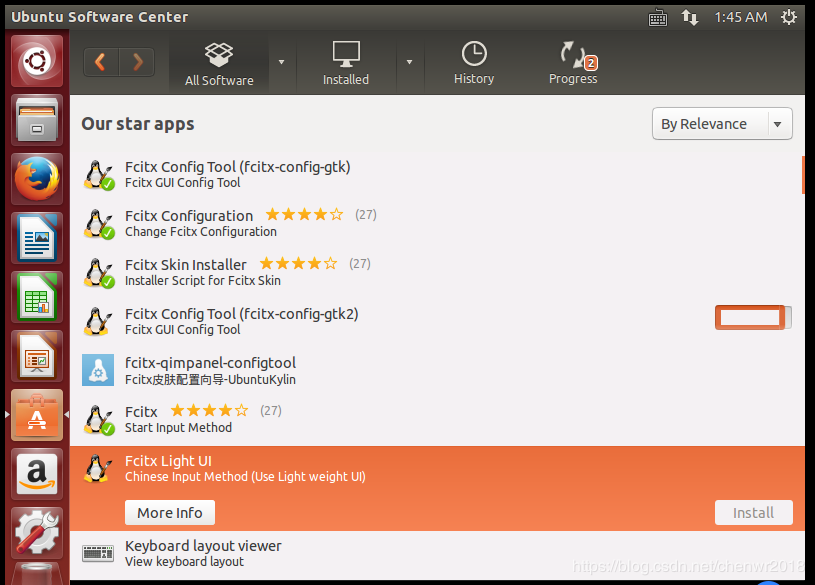
Task: Open Amazon from the launcher
Action: tap(37, 474)
